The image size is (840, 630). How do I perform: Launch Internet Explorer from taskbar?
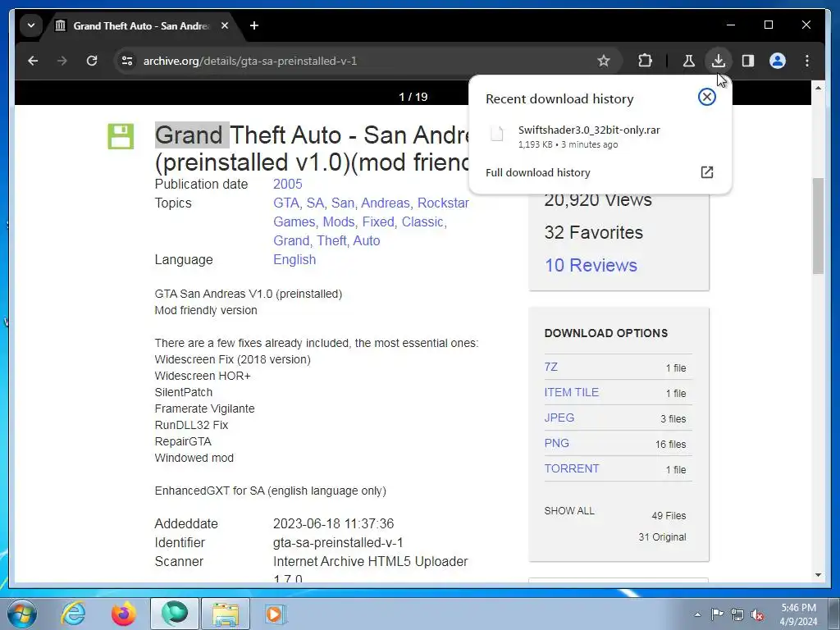point(73,614)
